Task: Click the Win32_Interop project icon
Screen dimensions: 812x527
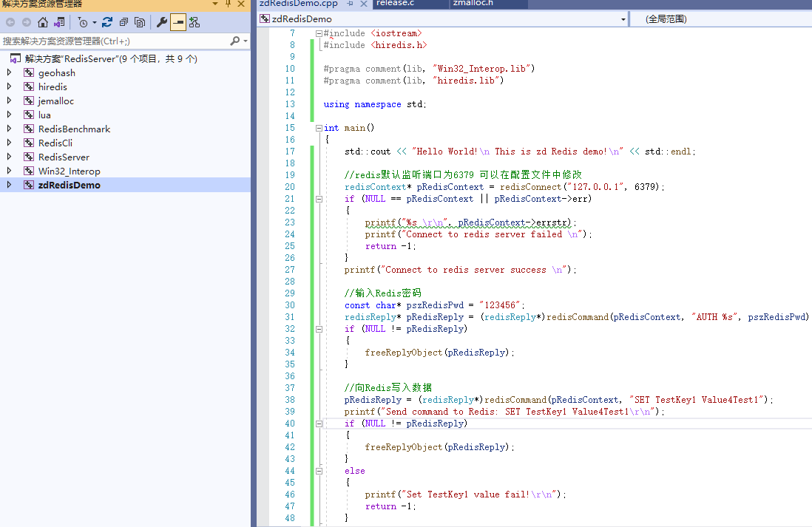Action: 29,170
